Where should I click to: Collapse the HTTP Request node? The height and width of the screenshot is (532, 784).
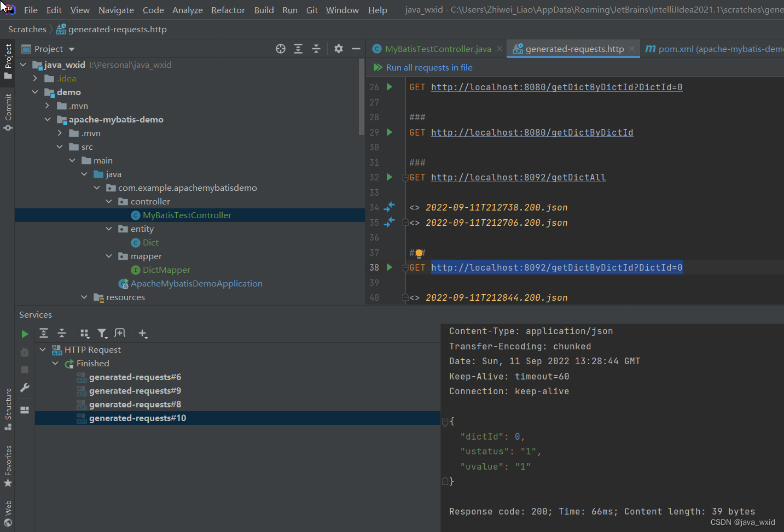43,349
